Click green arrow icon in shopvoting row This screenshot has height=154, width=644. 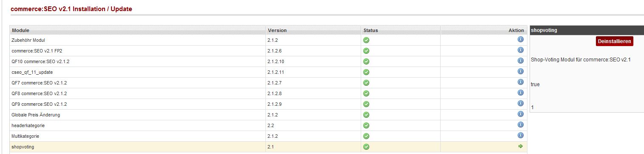[x=520, y=146]
